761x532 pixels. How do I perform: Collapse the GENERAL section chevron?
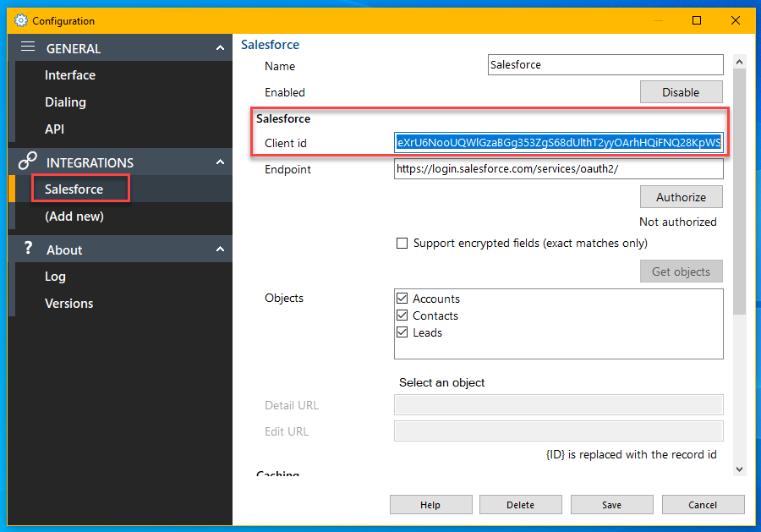click(220, 48)
